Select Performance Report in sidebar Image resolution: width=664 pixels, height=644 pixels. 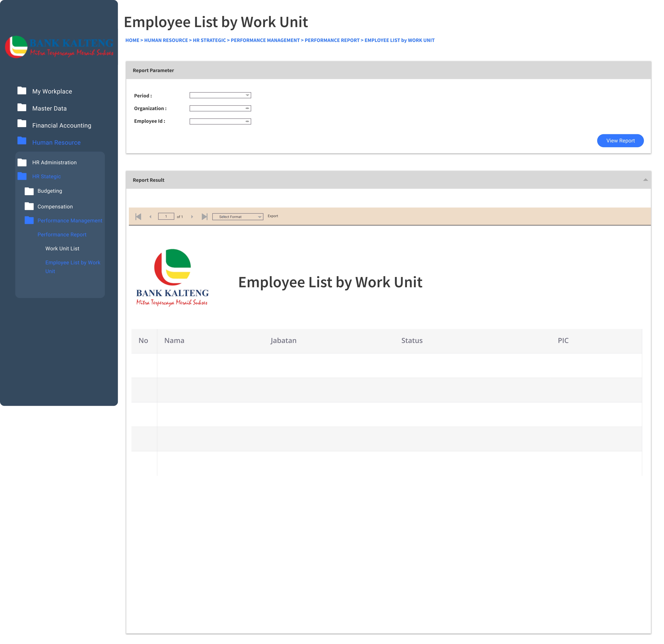[x=62, y=234]
